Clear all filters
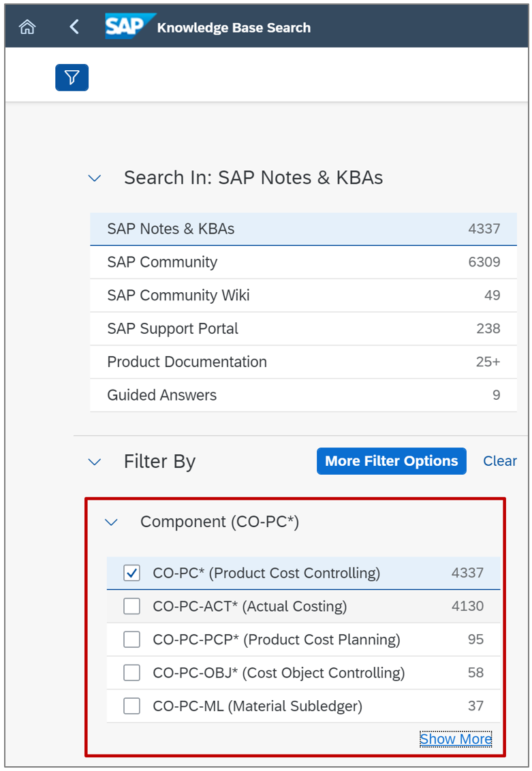 coord(499,461)
